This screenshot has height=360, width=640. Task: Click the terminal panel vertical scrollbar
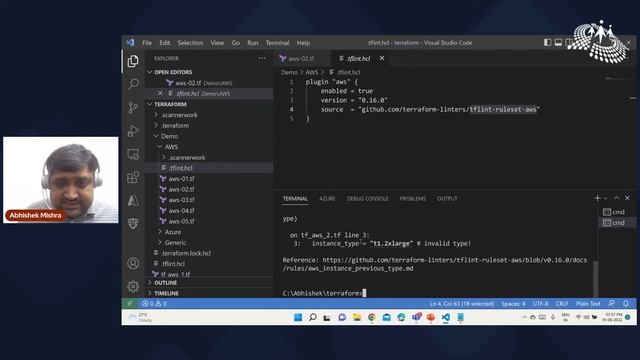click(596, 278)
